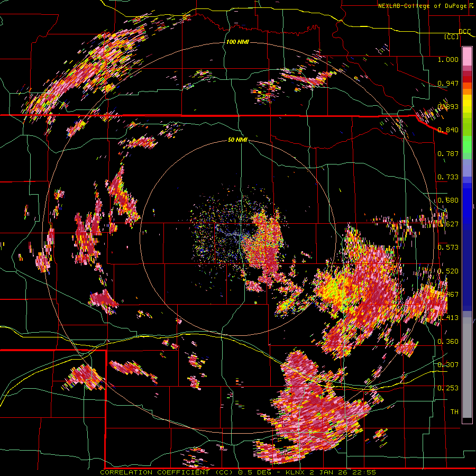
Task: Click the 50 NMI range ring label
Action: (x=237, y=140)
